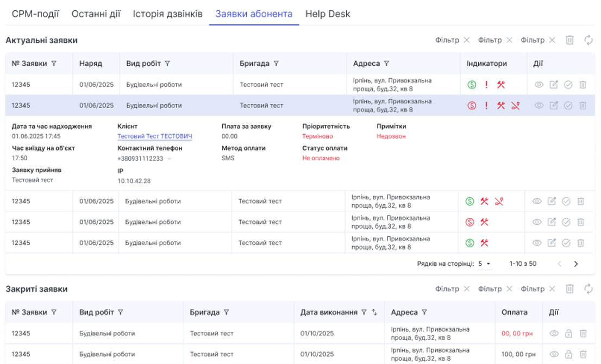
Task: Open rows per page dropdown
Action: click(x=484, y=263)
